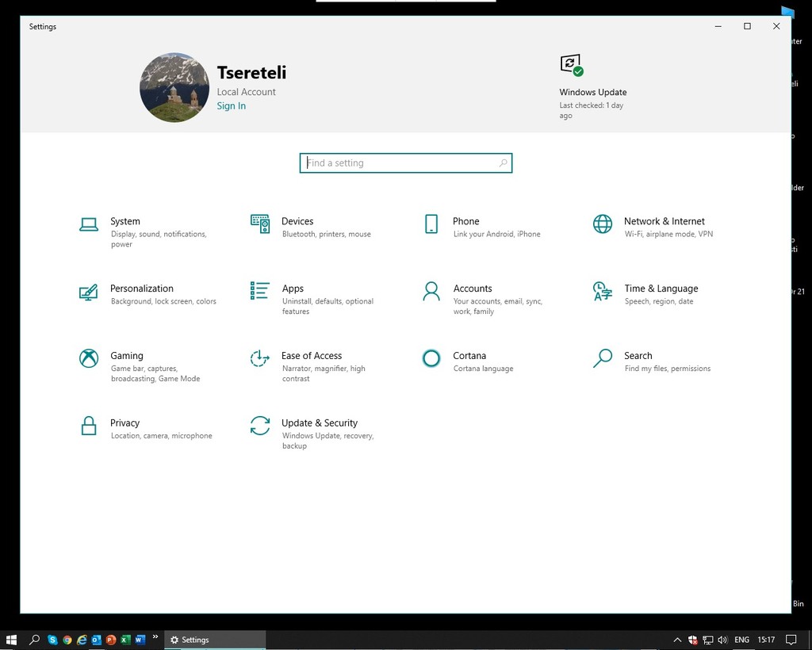
Task: Open the Phone settings icon
Action: (x=431, y=224)
